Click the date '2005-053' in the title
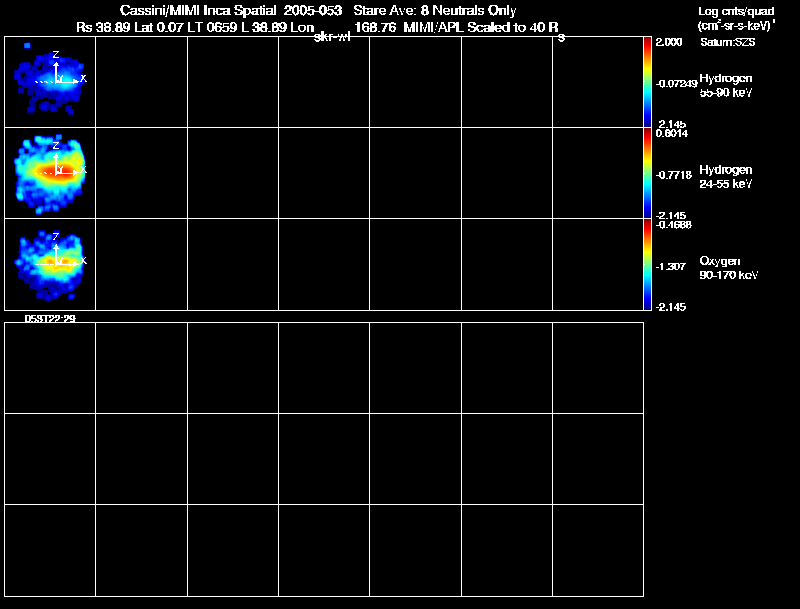800x609 pixels. 313,11
